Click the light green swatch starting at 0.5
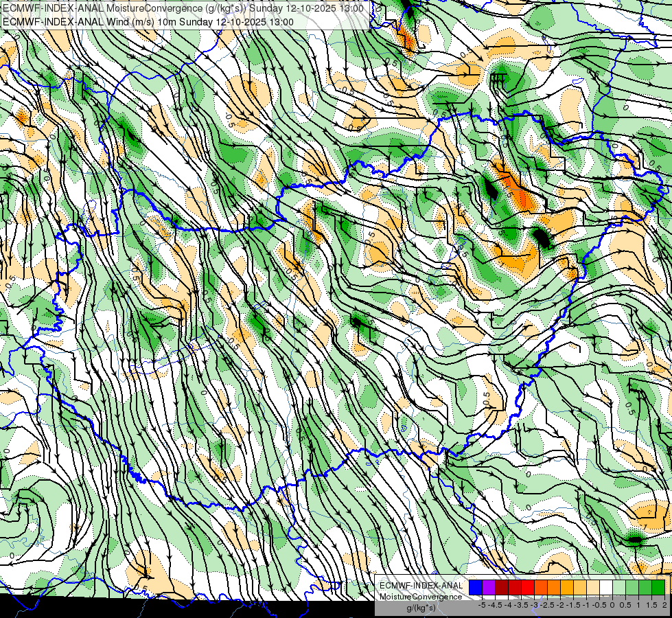Image resolution: width=672 pixels, height=618 pixels. (x=632, y=588)
